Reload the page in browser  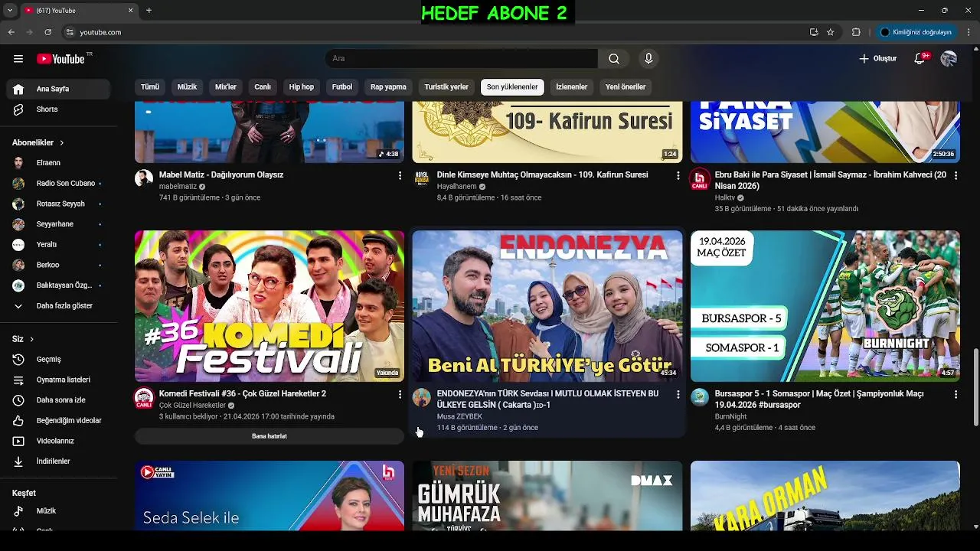pos(47,32)
